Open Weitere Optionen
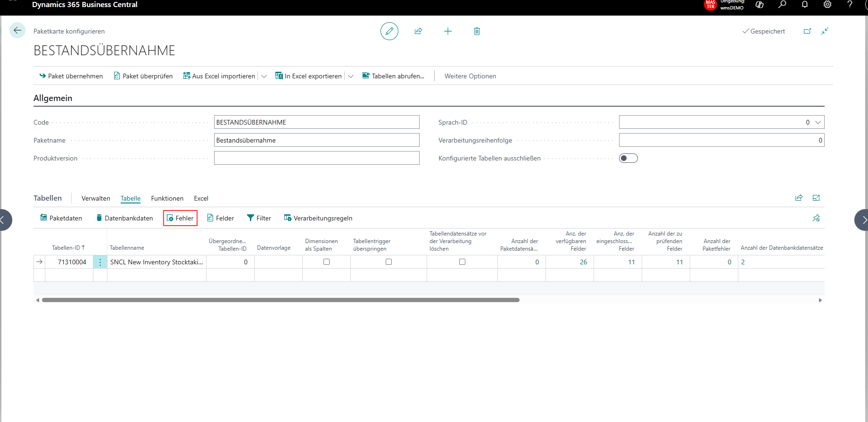 pos(470,76)
